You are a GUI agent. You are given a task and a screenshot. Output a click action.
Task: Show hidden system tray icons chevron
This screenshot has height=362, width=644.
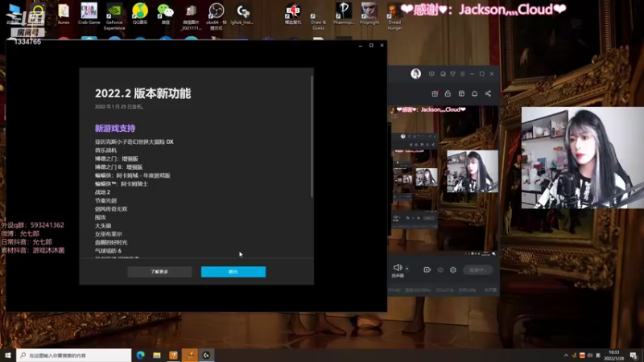tap(566, 356)
